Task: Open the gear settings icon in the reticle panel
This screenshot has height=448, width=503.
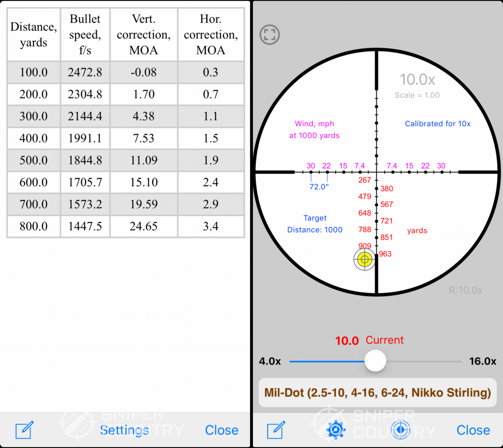Action: point(335,430)
